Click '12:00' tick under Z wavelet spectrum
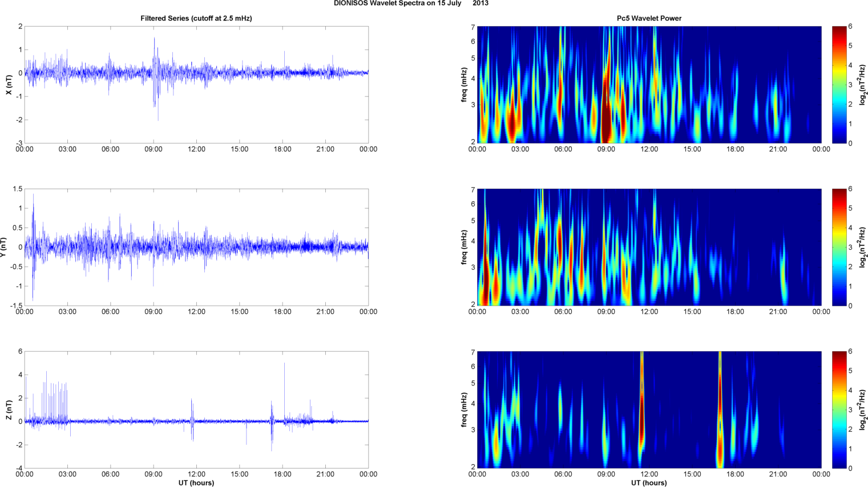Screen dimensions: 868x487 point(649,474)
